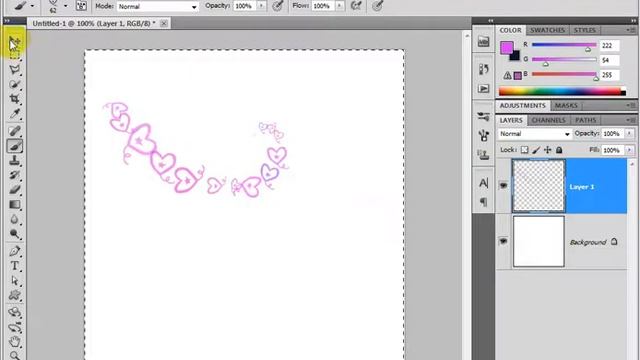Open the layer blend mode dropdown

pos(534,134)
